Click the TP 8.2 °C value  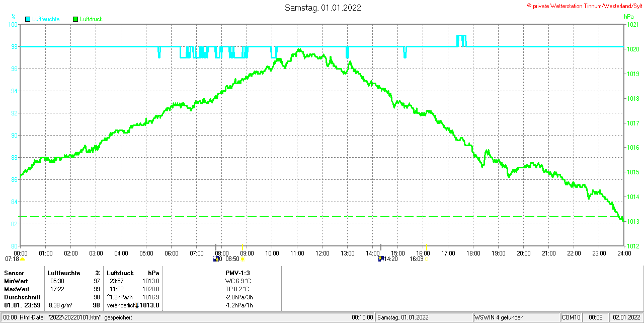(x=237, y=289)
